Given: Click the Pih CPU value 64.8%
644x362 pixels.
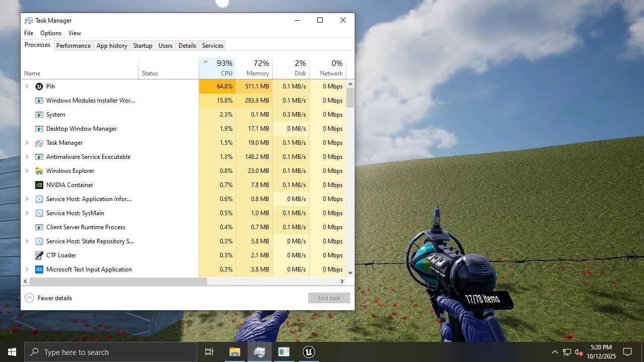Looking at the screenshot, I should point(217,86).
